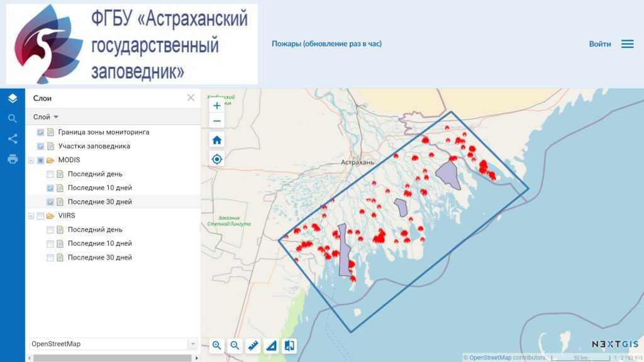Open the share map icon
The width and height of the screenshot is (644, 362).
click(13, 138)
